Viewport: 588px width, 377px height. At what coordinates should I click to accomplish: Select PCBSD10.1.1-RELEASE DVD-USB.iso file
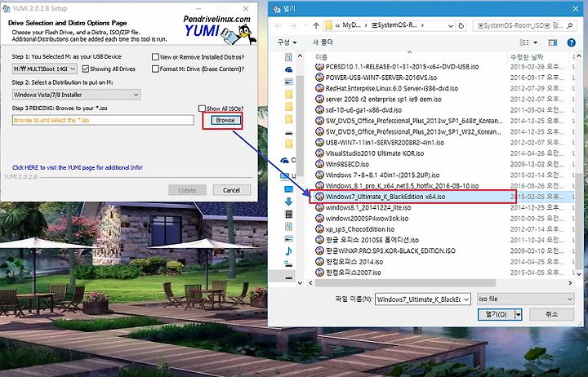402,67
